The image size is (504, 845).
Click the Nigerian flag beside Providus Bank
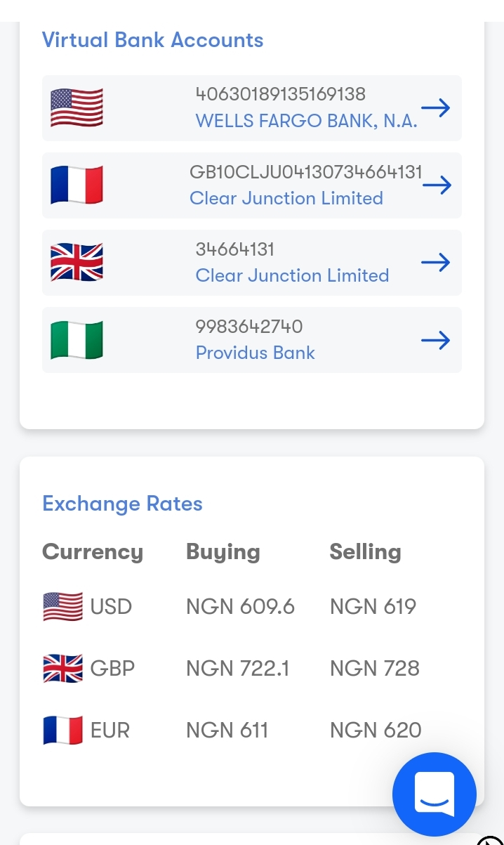coord(77,340)
